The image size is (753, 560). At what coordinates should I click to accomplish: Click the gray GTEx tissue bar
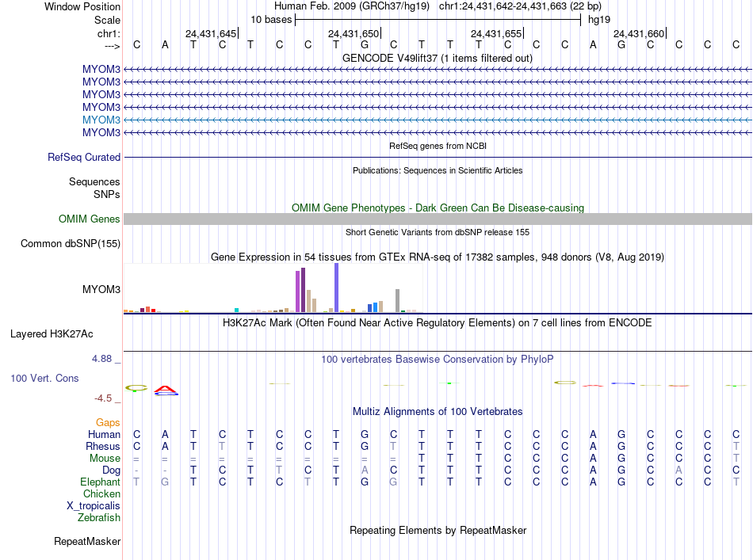(398, 300)
